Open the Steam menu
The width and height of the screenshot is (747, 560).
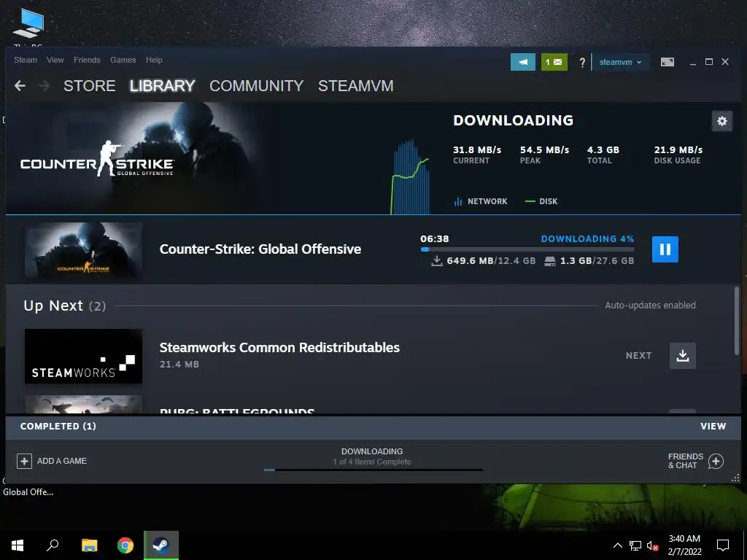(26, 60)
